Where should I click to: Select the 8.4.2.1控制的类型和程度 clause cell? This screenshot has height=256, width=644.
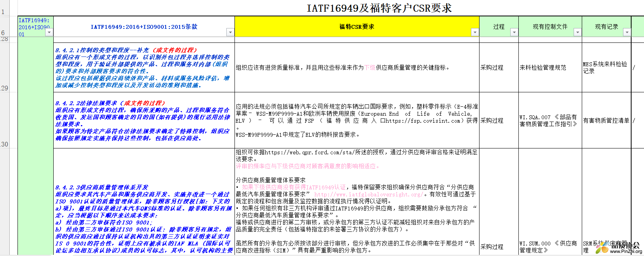(x=144, y=67)
